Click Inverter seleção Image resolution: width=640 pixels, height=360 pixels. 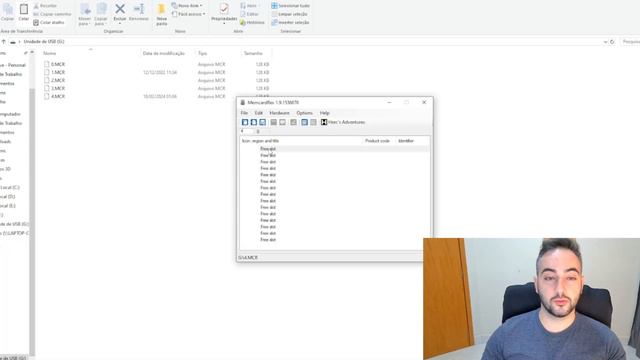coord(290,22)
